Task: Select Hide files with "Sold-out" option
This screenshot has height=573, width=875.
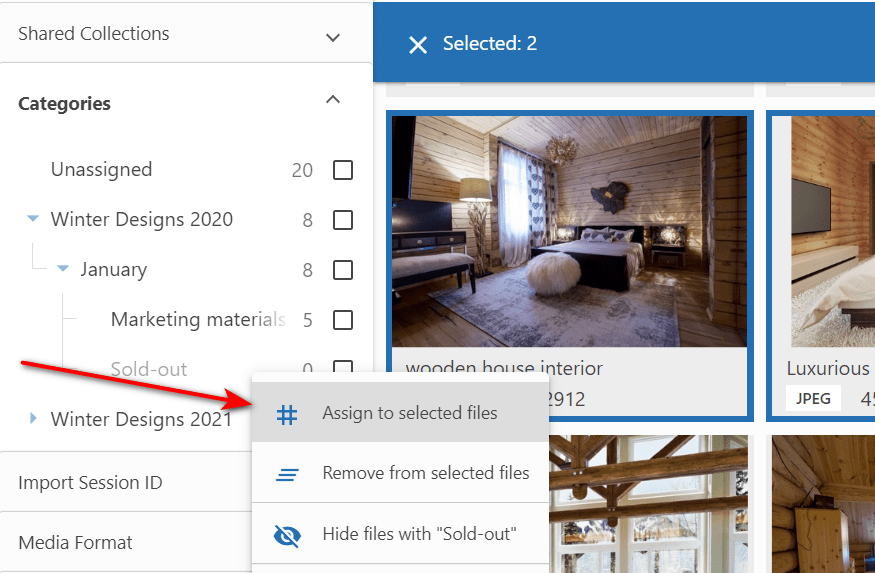Action: pyautogui.click(x=419, y=534)
